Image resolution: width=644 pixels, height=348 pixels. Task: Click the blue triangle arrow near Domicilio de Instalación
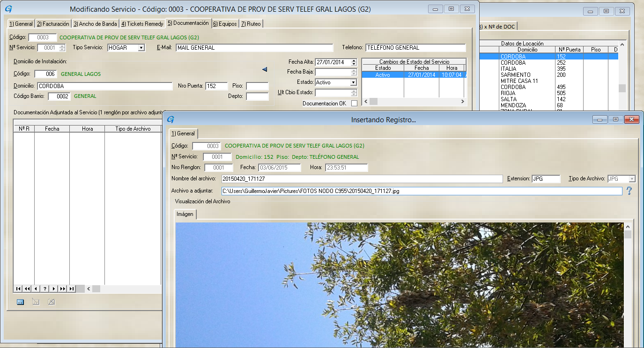click(x=265, y=69)
